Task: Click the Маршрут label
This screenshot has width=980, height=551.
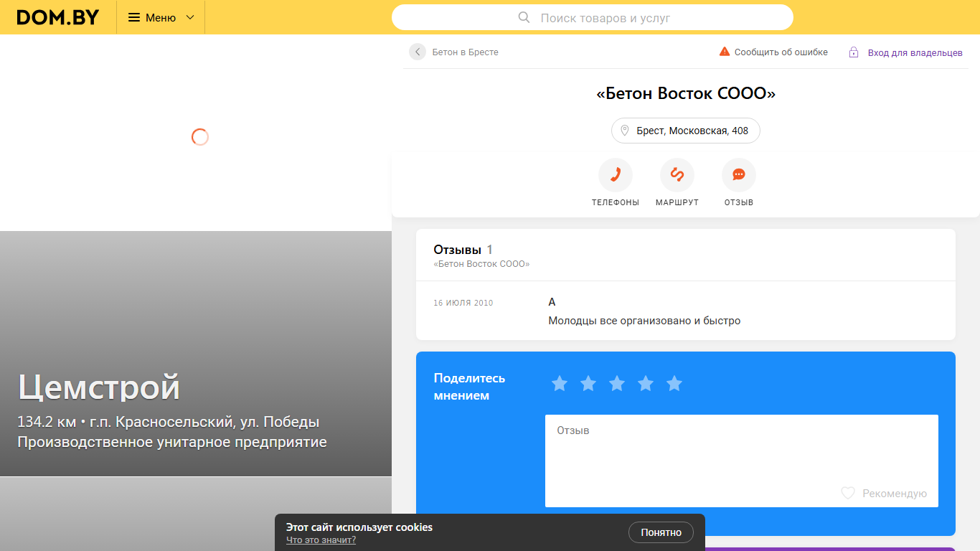Action: [x=677, y=202]
